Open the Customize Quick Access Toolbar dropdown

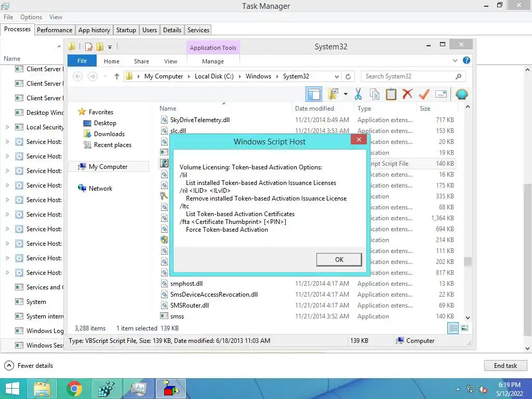(110, 47)
